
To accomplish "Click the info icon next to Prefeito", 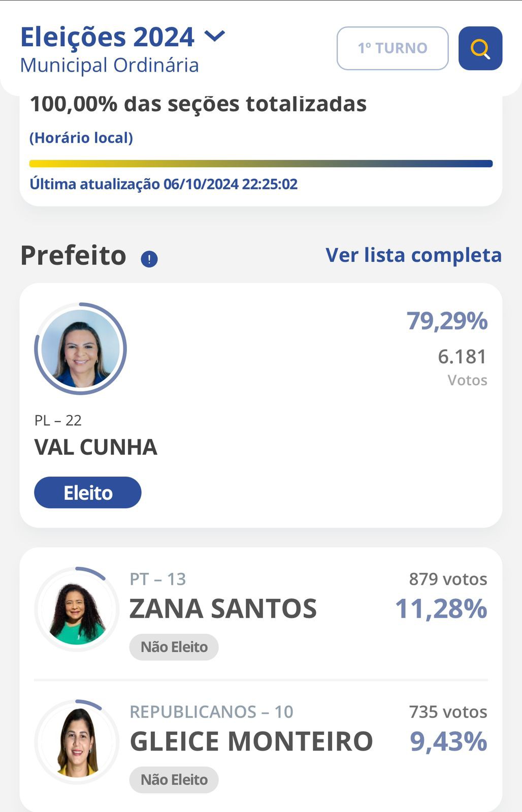I will pyautogui.click(x=149, y=259).
